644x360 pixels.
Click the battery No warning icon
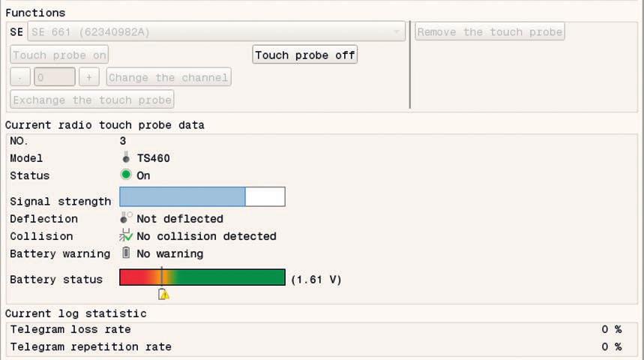pos(126,253)
